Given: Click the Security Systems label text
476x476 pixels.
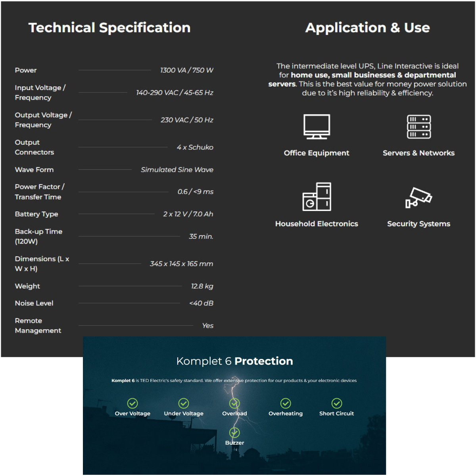Looking at the screenshot, I should [418, 224].
